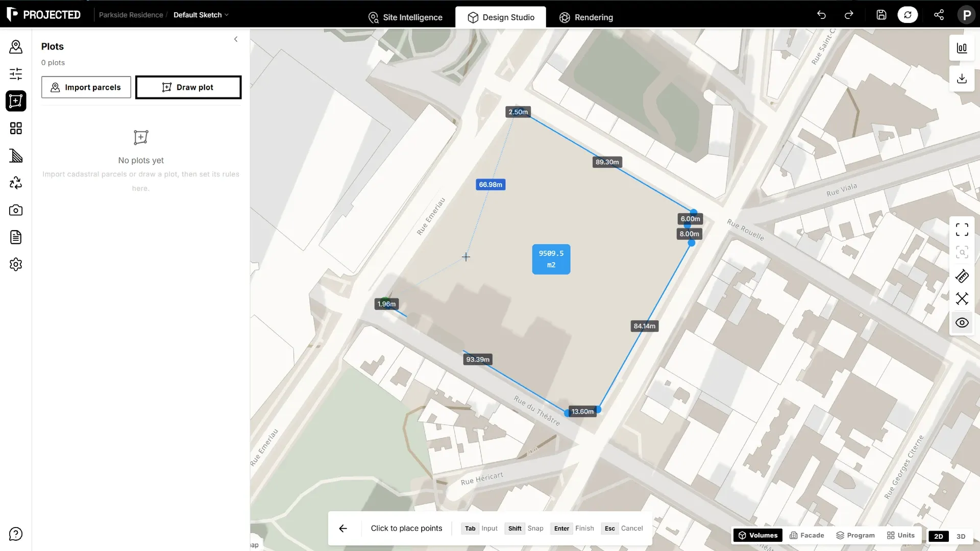Click the fit-to-screen frame icon
The width and height of the screenshot is (980, 551).
(962, 230)
